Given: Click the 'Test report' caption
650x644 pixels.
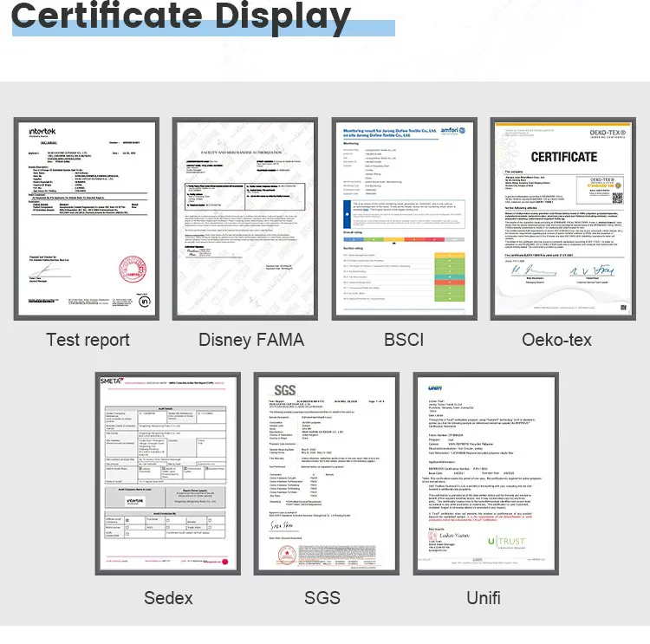Looking at the screenshot, I should click(88, 340).
